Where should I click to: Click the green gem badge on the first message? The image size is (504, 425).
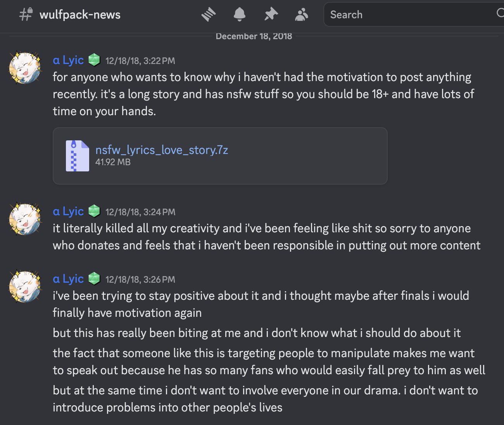pos(94,60)
